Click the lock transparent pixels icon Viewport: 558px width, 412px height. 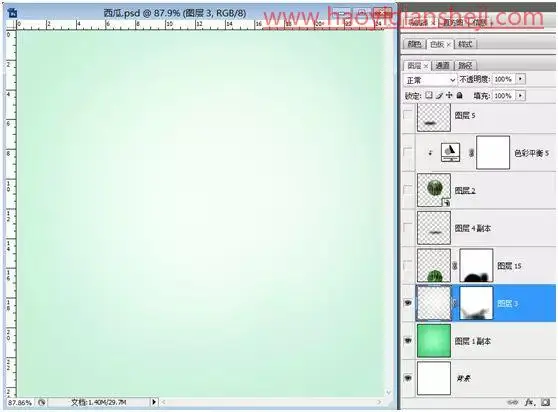tap(429, 95)
